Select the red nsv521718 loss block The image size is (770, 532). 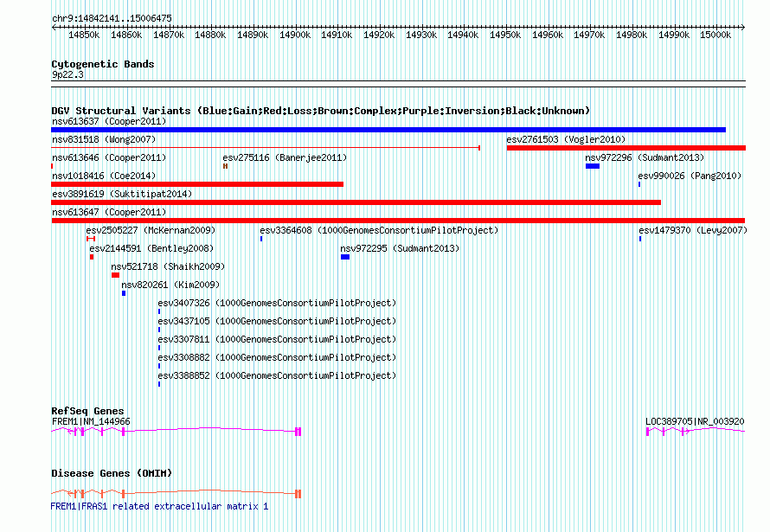tap(115, 275)
